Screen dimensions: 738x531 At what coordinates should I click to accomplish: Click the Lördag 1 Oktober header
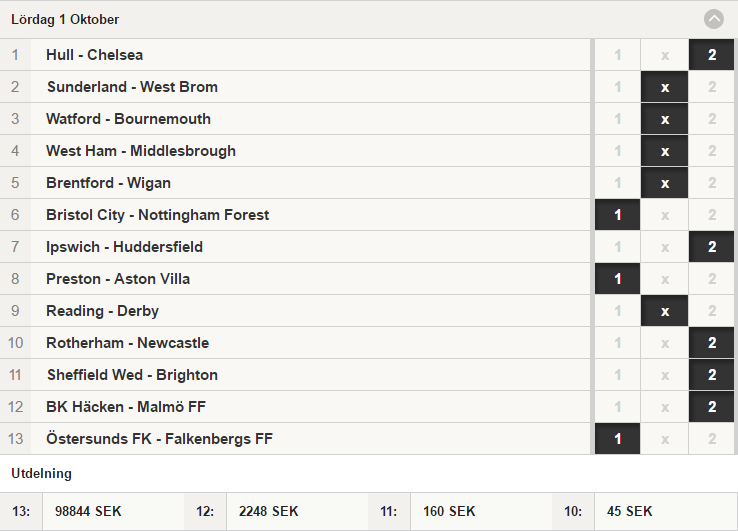[x=369, y=19]
